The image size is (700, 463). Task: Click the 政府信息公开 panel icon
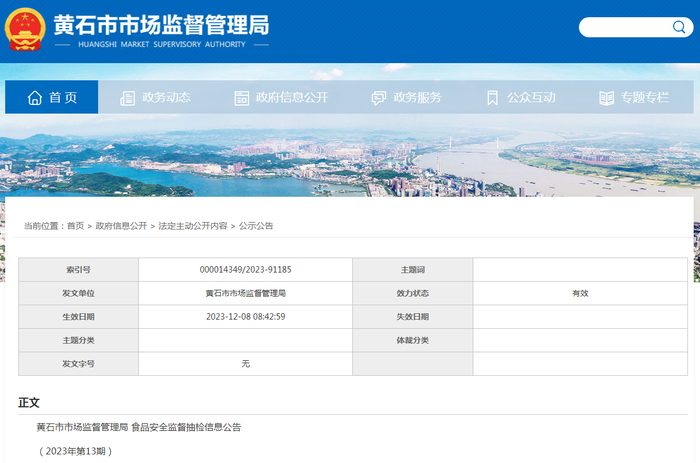241,98
